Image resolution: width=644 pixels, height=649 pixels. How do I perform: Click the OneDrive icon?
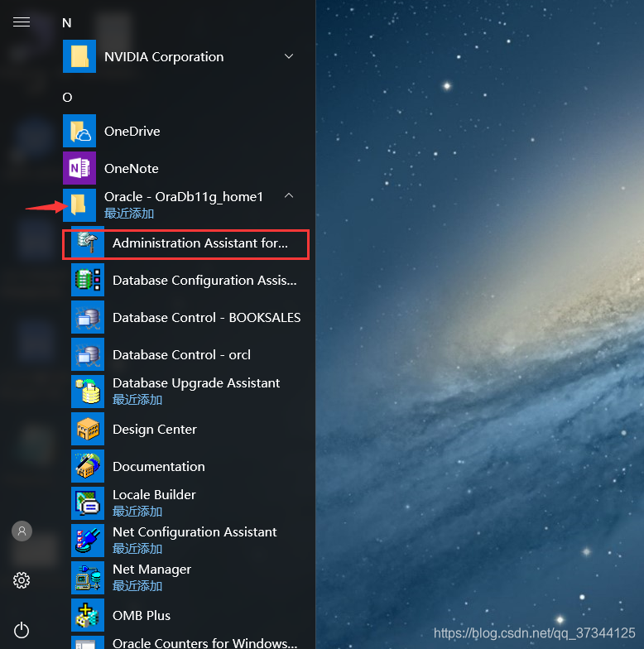pos(79,131)
